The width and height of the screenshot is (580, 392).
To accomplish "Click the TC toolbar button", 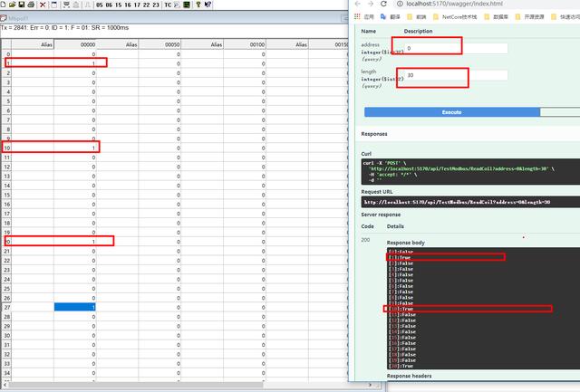I will tap(168, 5).
